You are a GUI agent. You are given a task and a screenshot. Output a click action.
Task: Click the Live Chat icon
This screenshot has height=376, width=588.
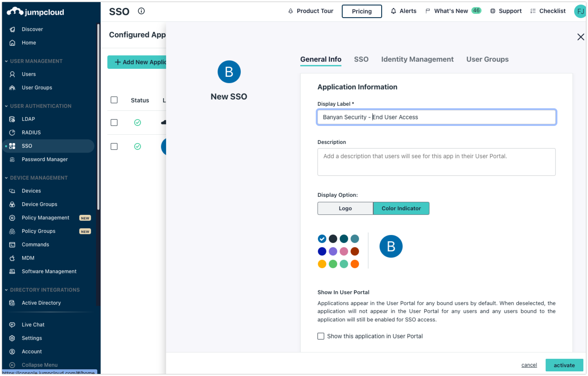(x=12, y=325)
